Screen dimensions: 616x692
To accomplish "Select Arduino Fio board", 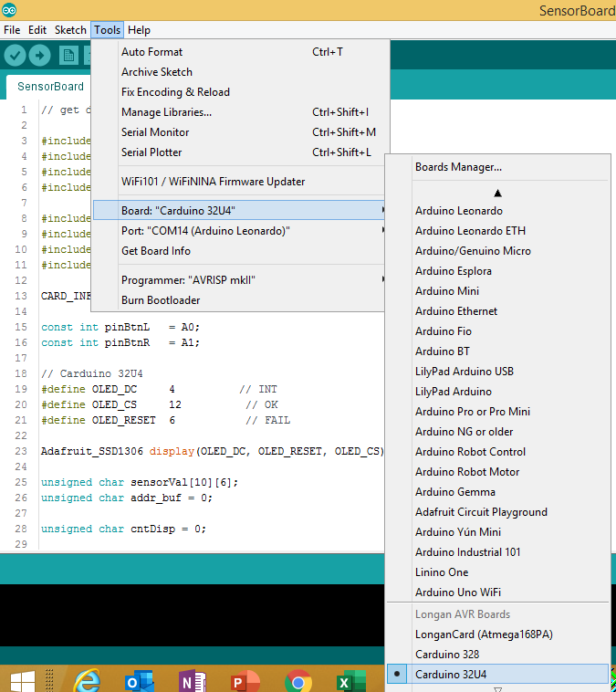I will click(x=497, y=331).
